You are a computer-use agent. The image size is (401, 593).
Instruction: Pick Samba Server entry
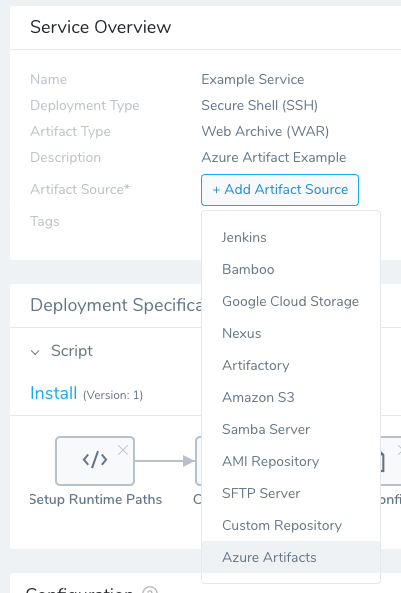pos(291,429)
